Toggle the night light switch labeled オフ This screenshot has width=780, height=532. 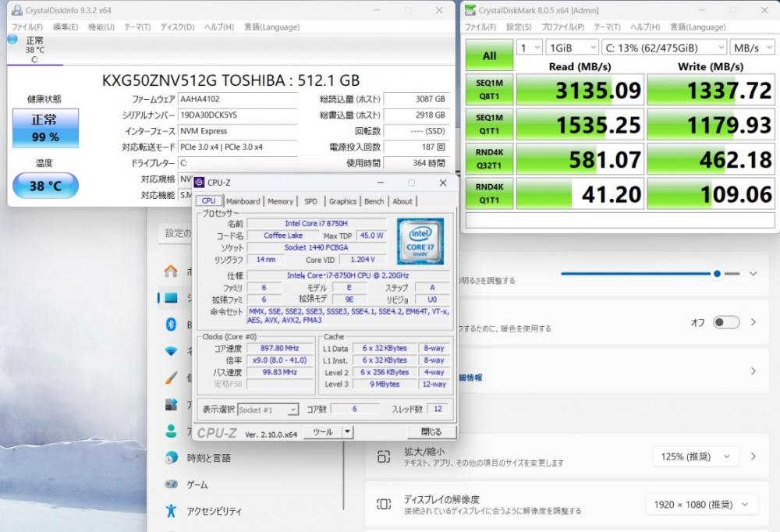click(725, 322)
